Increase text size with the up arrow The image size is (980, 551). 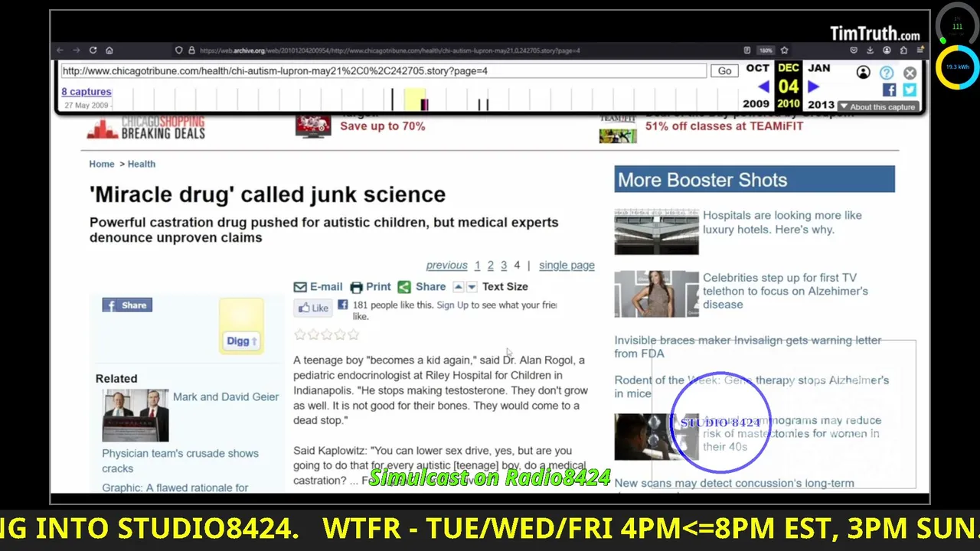[x=459, y=287]
